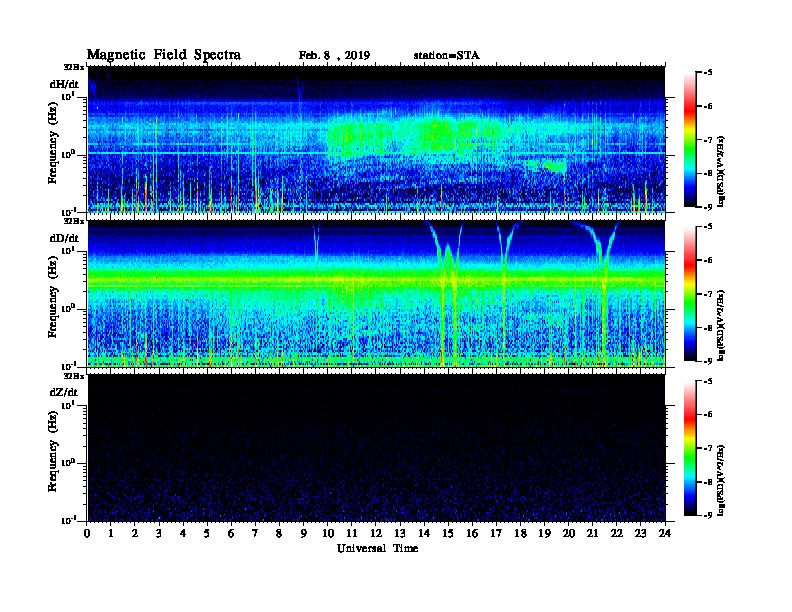Viewport: 792px width, 612px height.
Task: Click the "Magnetic Field Spectra" plot title
Action: (164, 55)
